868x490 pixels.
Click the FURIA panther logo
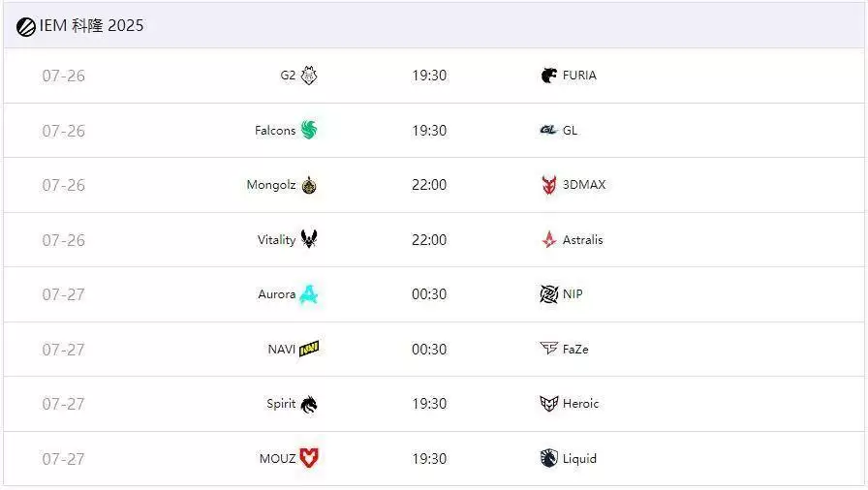click(x=549, y=76)
